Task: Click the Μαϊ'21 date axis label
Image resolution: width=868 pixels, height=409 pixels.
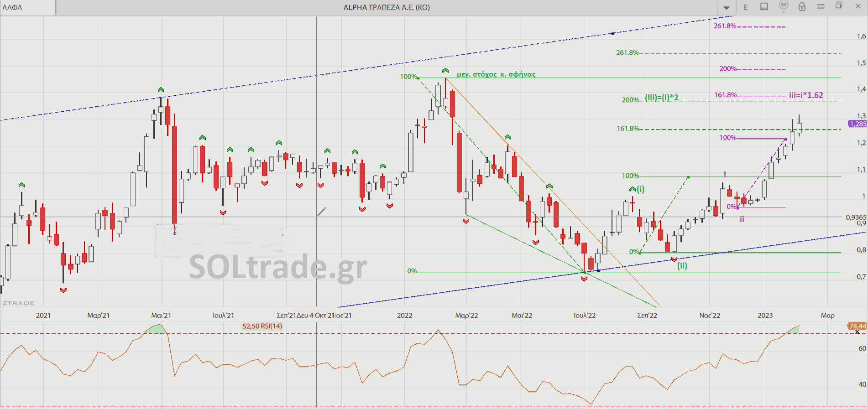Action: pos(161,315)
